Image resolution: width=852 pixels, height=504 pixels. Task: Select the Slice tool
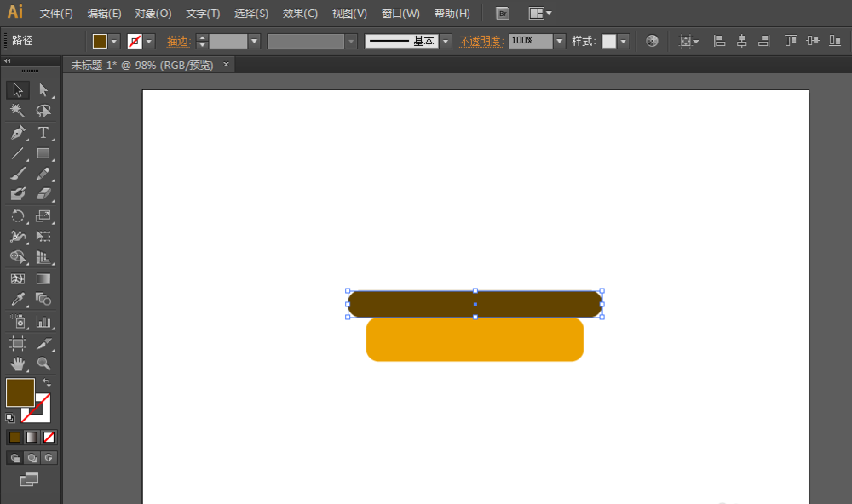[x=43, y=343]
